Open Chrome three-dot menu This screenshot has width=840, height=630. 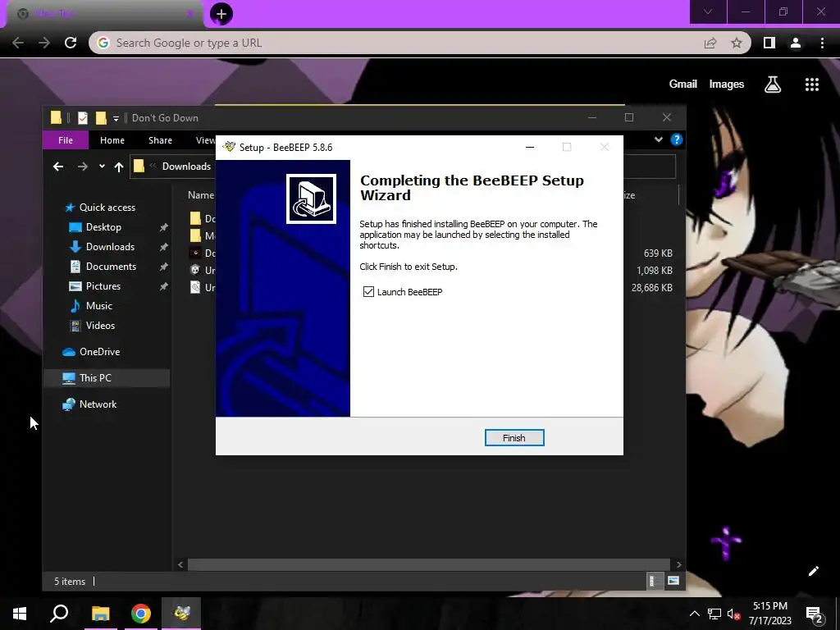822,43
